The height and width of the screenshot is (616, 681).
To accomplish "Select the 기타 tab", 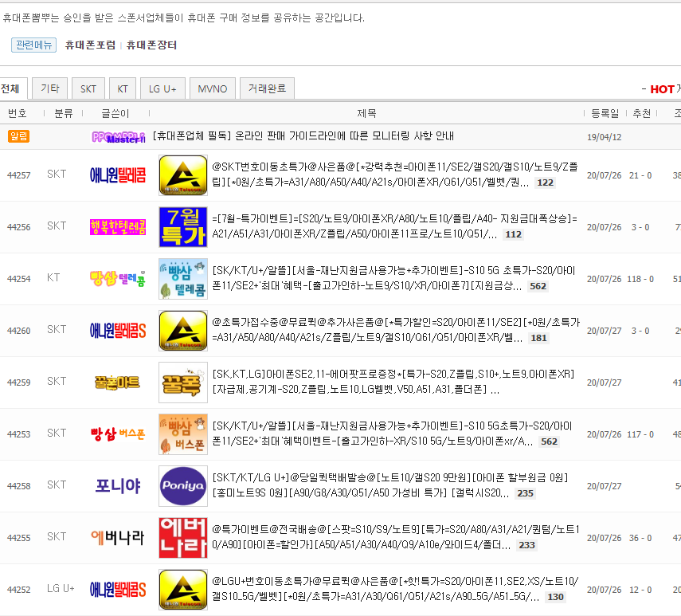I will [50, 89].
